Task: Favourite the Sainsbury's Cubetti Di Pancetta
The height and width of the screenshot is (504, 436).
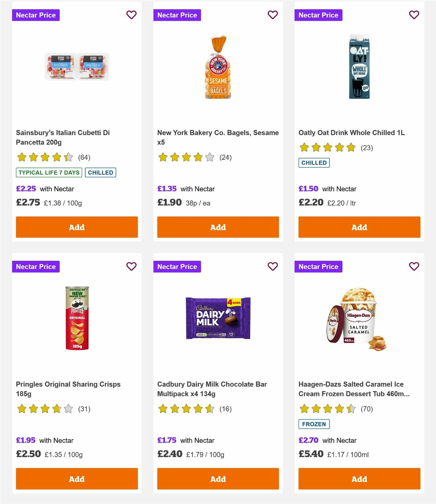Action: click(131, 15)
